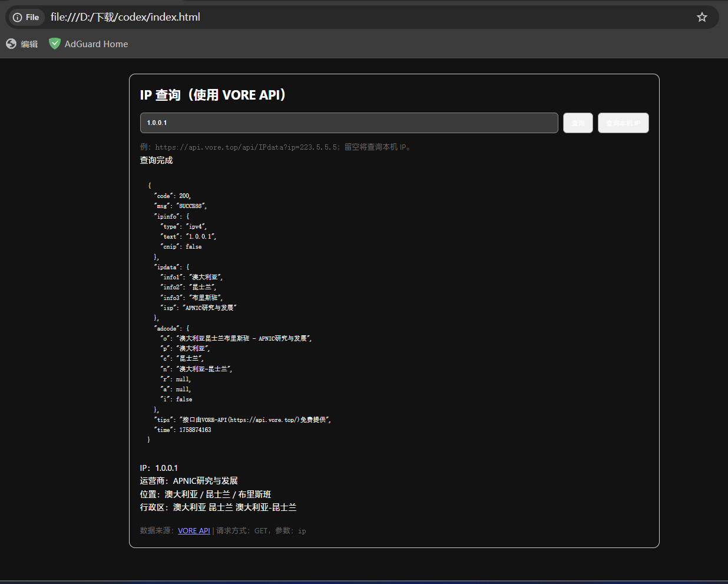Click the "msg": "SUCCESS" line
728x584 pixels.
click(180, 206)
